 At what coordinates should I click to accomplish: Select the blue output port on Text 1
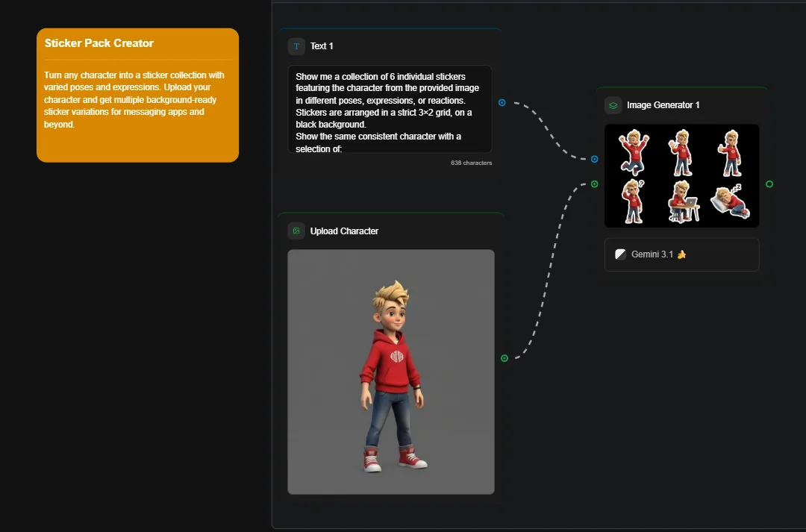502,102
